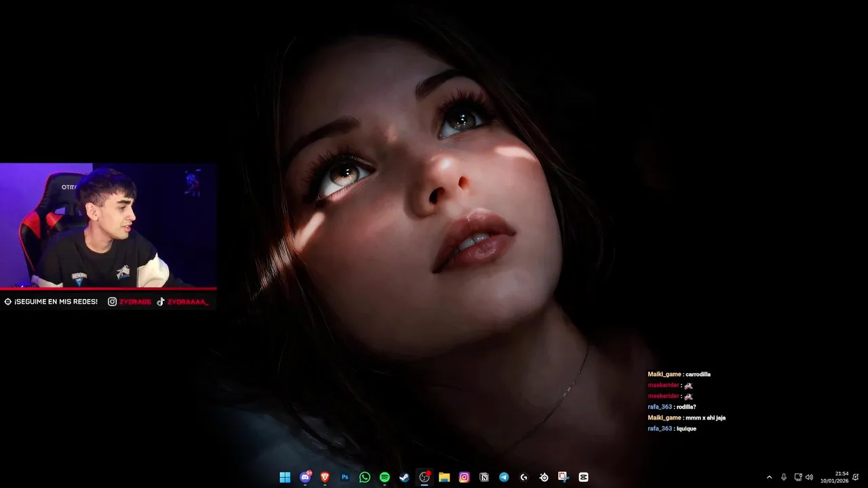868x488 pixels.
Task: Open Discord from the taskbar
Action: pos(305,477)
